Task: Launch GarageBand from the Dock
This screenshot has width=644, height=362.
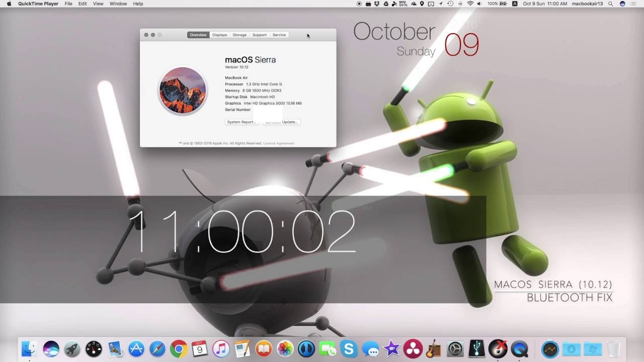Action: click(434, 349)
